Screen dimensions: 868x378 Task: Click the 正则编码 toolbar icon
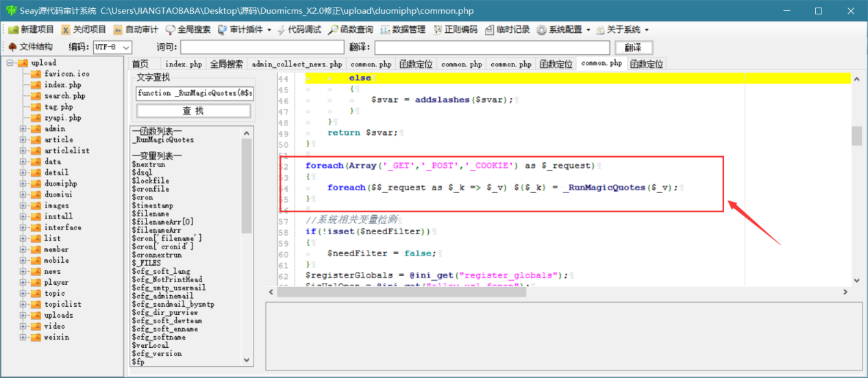455,29
